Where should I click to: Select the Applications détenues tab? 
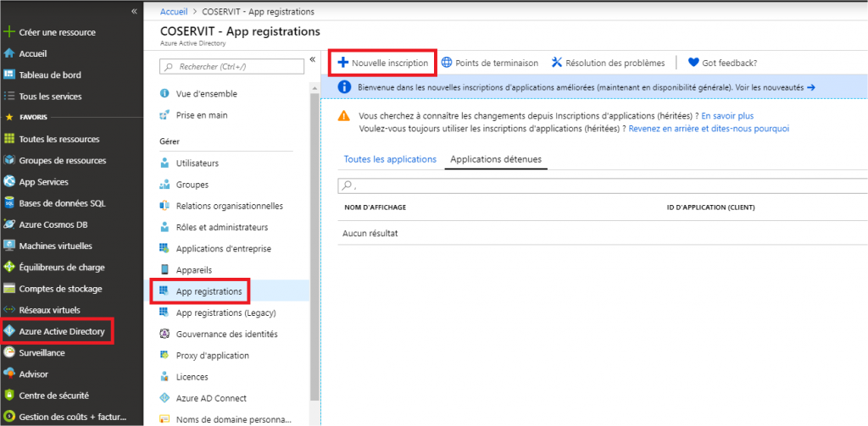click(x=496, y=159)
